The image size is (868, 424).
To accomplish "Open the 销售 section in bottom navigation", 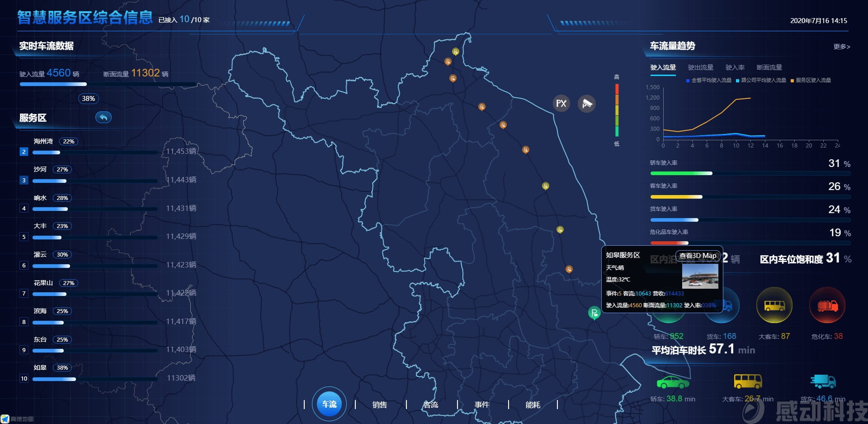I will pyautogui.click(x=379, y=405).
